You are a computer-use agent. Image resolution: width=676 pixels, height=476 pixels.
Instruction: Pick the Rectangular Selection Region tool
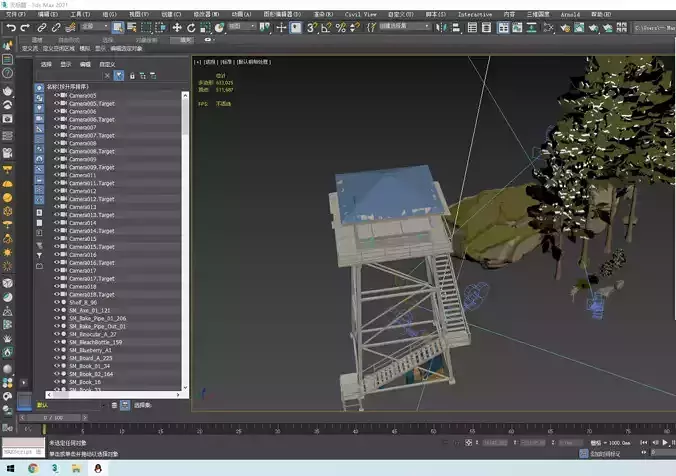pos(147,28)
